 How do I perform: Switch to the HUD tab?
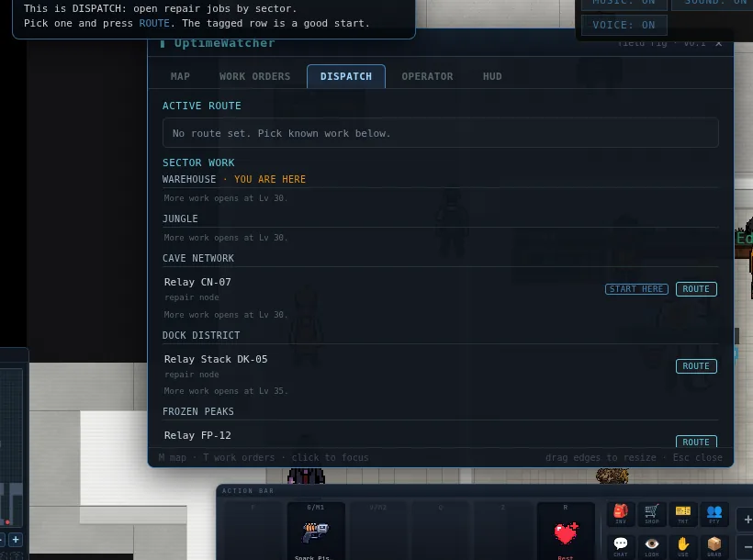pos(492,76)
